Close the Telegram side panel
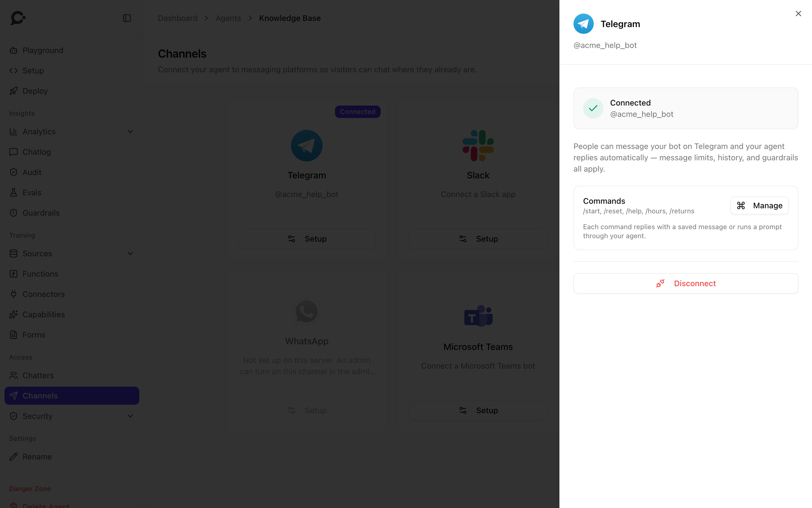 point(798,14)
